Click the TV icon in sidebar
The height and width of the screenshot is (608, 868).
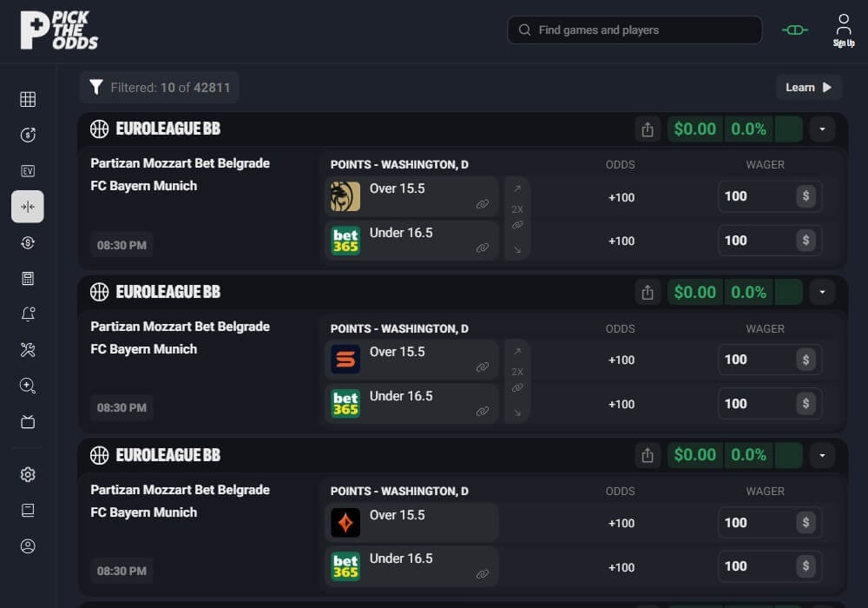[x=27, y=421]
